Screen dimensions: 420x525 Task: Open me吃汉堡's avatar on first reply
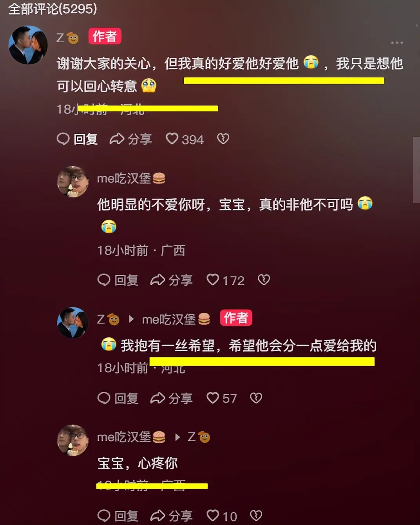[73, 181]
